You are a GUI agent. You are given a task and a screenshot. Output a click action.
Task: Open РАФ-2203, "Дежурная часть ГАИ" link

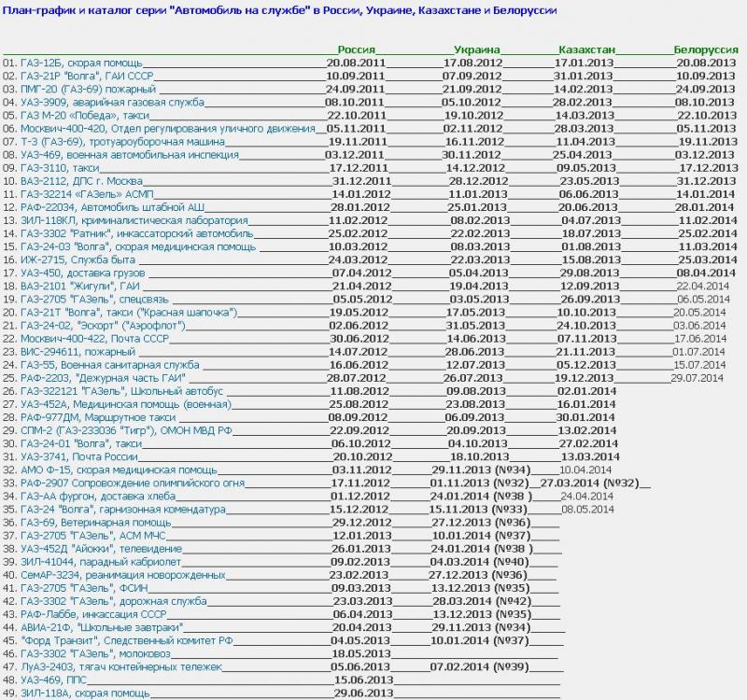click(103, 378)
